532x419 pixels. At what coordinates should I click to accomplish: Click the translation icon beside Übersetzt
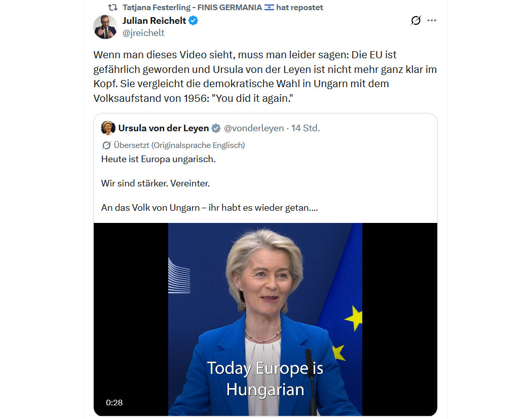tap(106, 145)
